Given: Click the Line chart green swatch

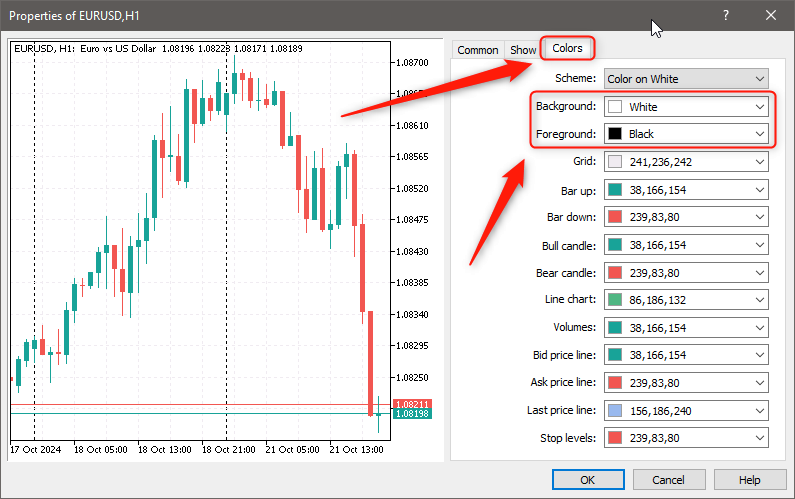Looking at the screenshot, I should click(x=615, y=300).
